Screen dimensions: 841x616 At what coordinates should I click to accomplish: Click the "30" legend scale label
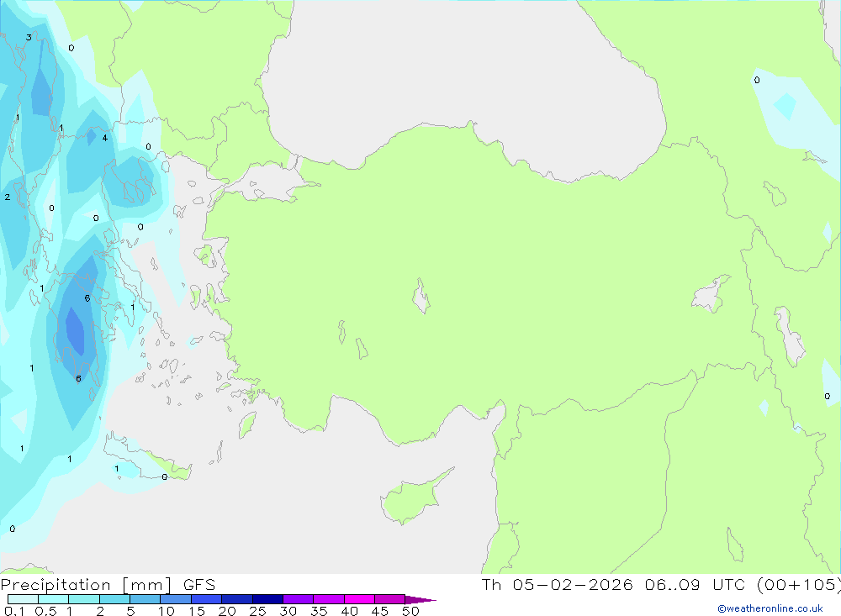click(288, 611)
